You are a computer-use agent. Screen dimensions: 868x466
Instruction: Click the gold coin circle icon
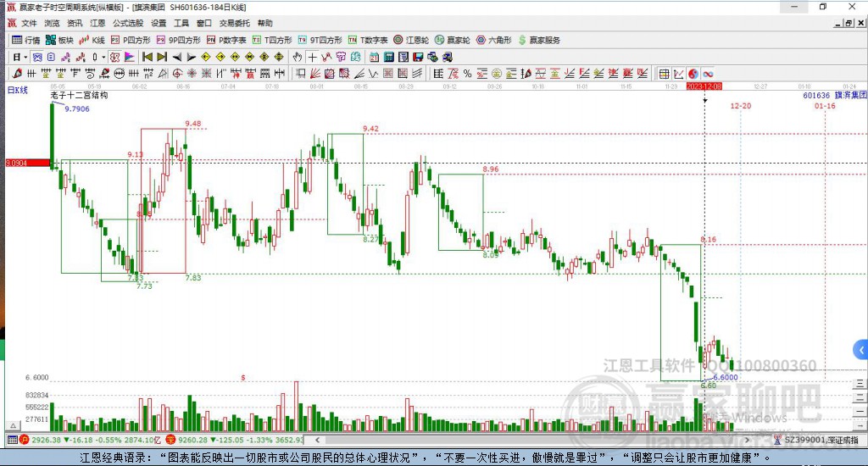(x=497, y=73)
